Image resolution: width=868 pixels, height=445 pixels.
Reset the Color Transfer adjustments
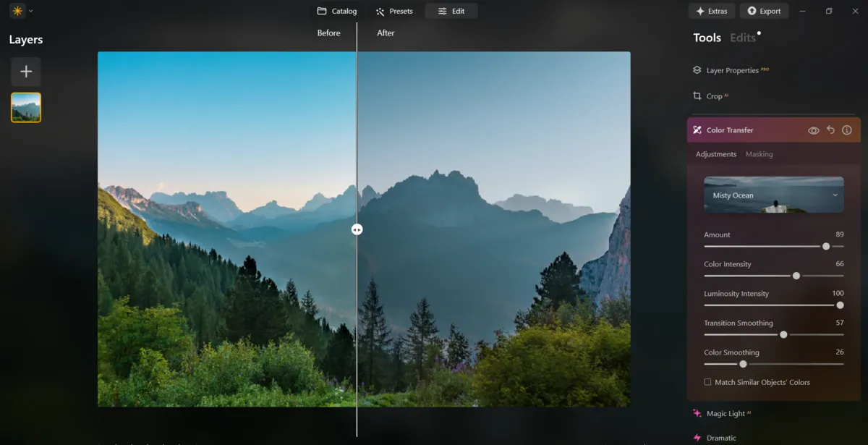[x=830, y=130]
